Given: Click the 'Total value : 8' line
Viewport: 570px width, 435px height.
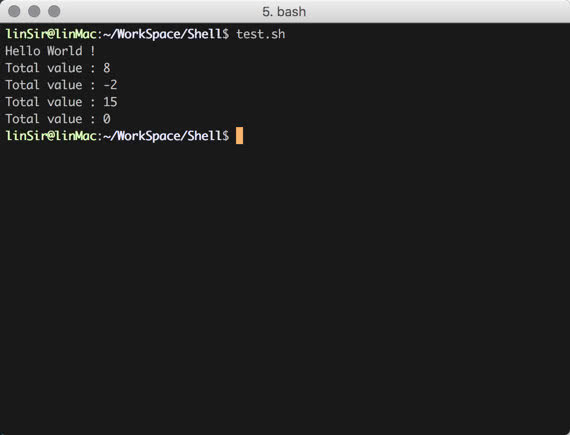Looking at the screenshot, I should coord(57,68).
